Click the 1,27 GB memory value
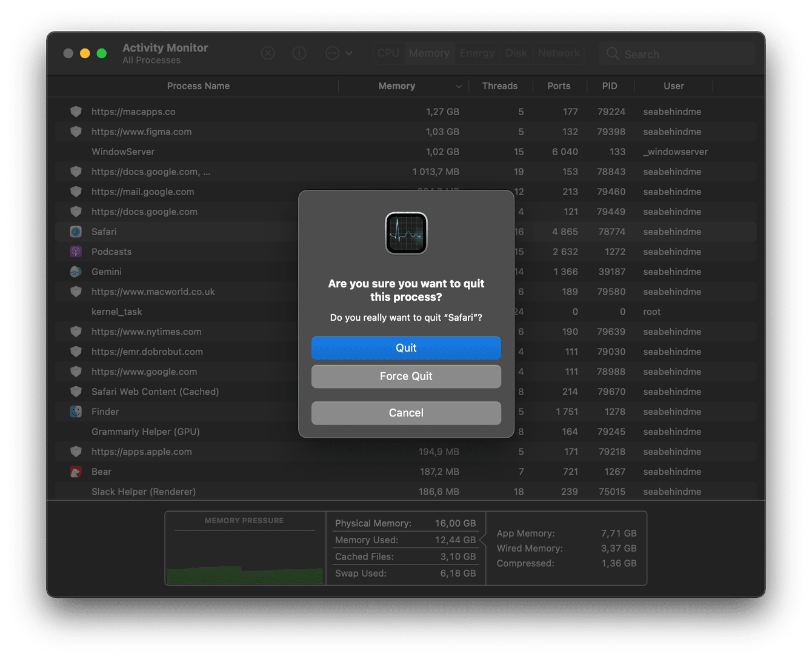The width and height of the screenshot is (812, 659). [x=442, y=112]
